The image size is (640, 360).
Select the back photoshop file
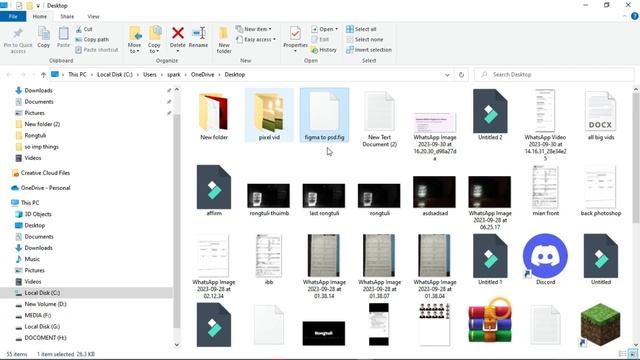(600, 191)
